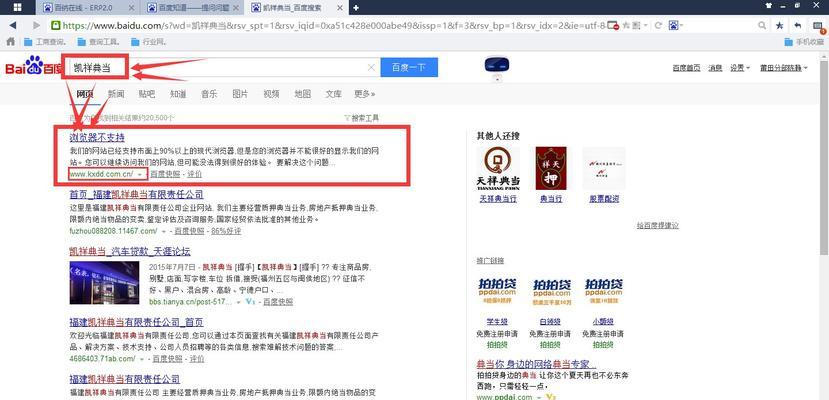This screenshot has width=829, height=400.
Task: Select the 地图 search category
Action: pyautogui.click(x=302, y=94)
